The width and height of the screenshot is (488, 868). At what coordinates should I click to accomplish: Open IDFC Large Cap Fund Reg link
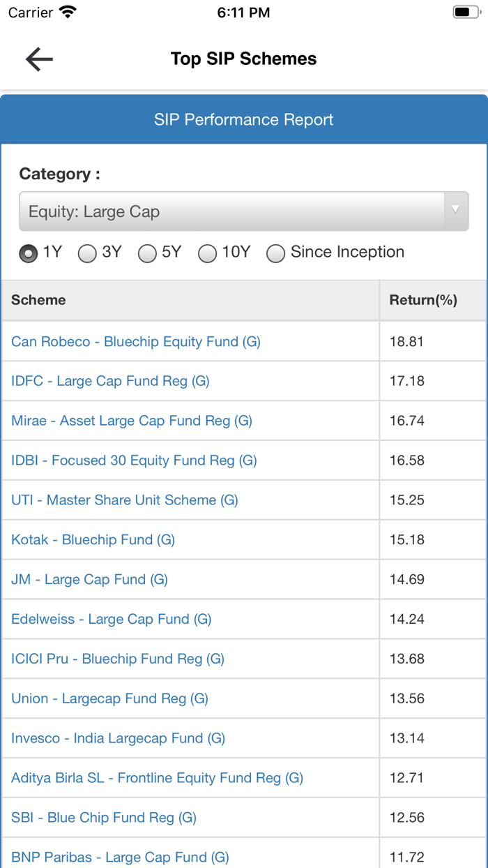[x=110, y=381]
